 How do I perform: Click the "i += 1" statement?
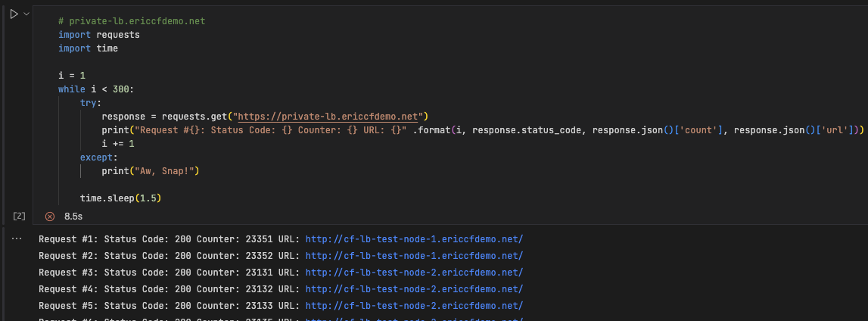(x=118, y=144)
